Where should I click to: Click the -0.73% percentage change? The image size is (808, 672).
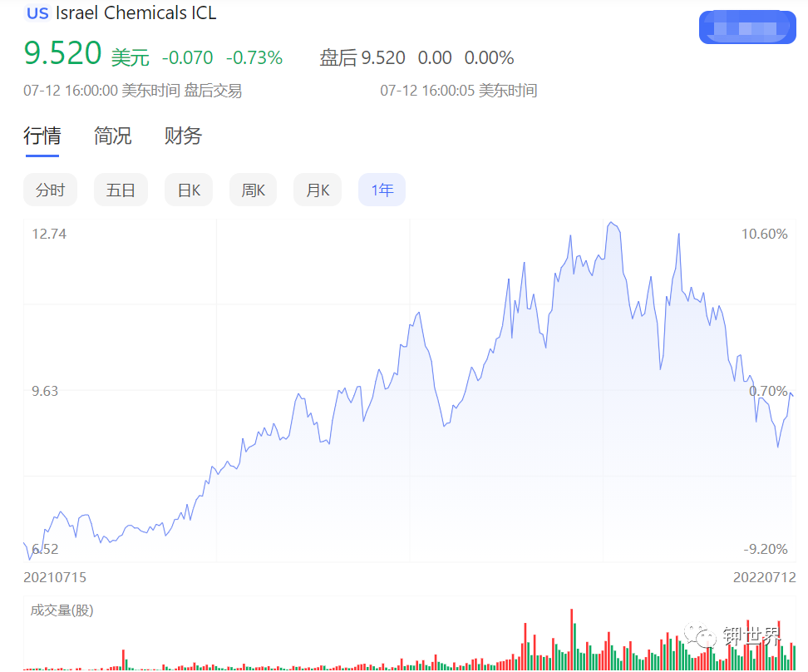(x=254, y=57)
